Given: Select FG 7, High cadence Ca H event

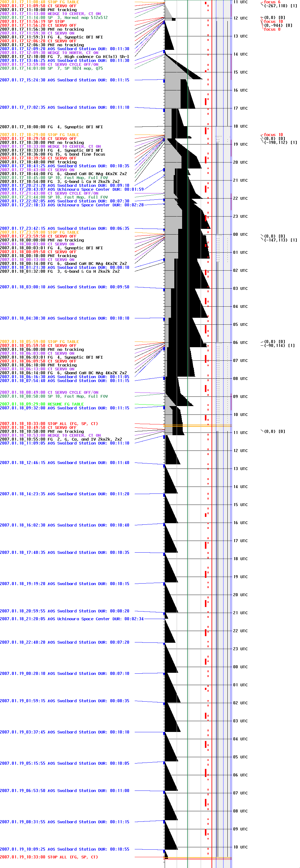Looking at the screenshot, I should (x=64, y=56).
